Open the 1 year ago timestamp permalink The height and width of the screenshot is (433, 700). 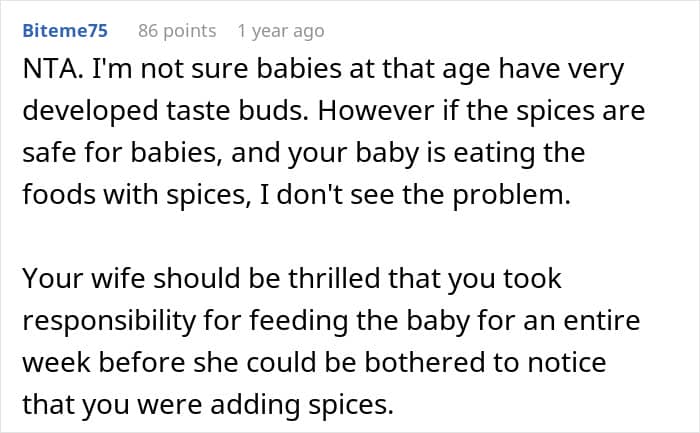click(281, 31)
